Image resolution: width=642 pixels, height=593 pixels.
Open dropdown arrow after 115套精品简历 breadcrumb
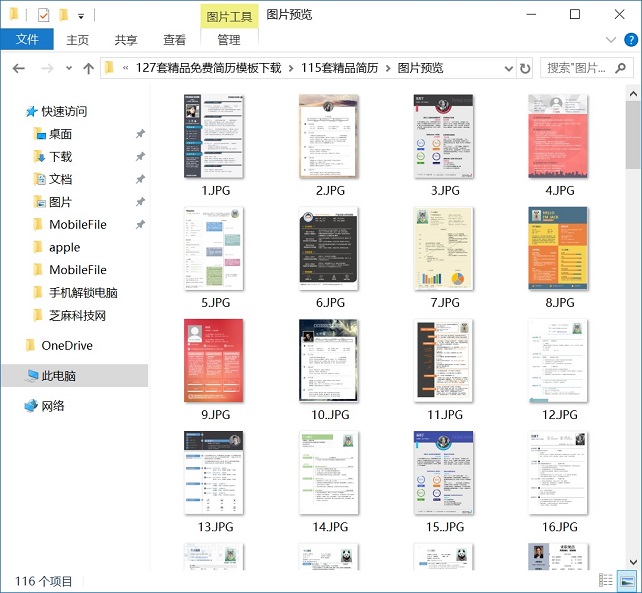388,68
